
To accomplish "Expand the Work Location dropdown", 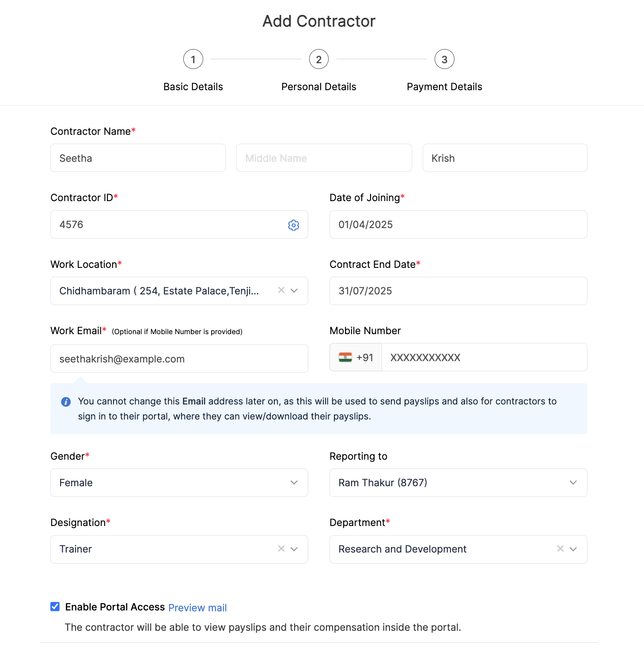I will [x=294, y=290].
